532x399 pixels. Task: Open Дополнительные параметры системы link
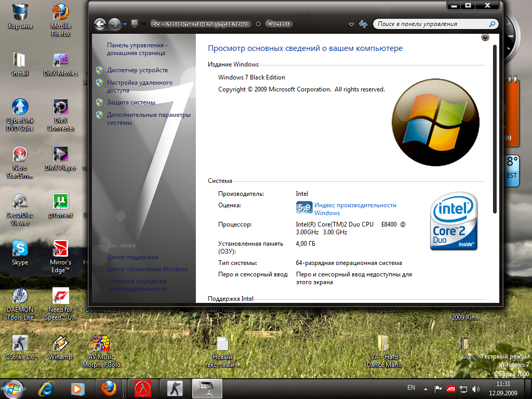click(x=149, y=118)
